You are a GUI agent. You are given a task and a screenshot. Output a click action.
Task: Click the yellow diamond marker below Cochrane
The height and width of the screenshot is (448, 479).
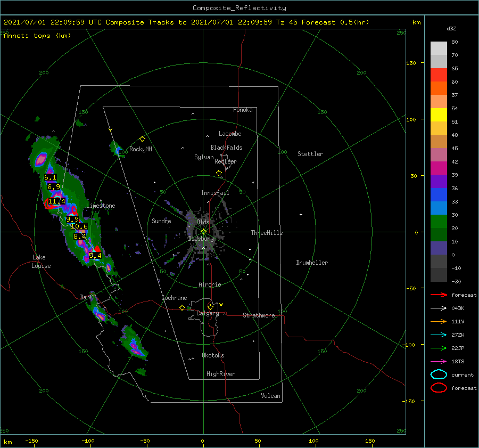coord(183,308)
